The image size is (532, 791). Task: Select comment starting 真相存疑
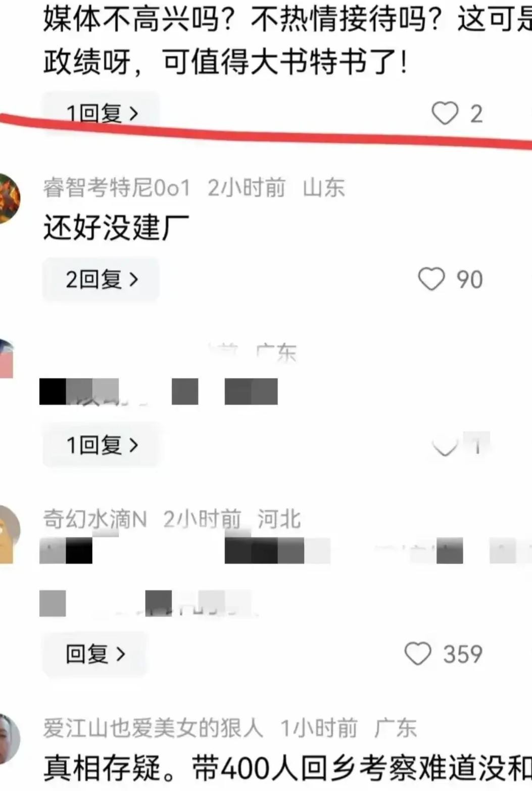287,768
